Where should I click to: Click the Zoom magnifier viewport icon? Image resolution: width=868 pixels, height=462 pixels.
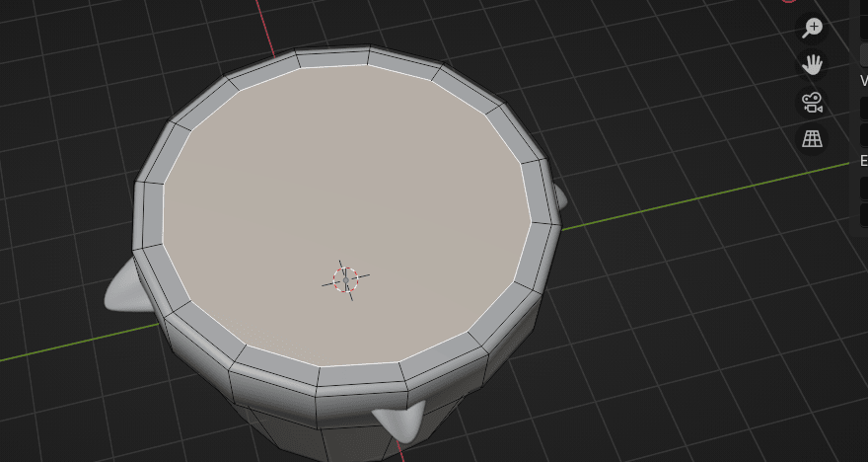coord(813,28)
